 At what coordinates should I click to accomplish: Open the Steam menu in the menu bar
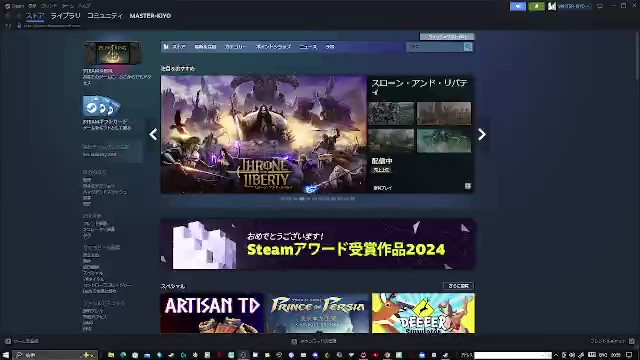tap(15, 6)
